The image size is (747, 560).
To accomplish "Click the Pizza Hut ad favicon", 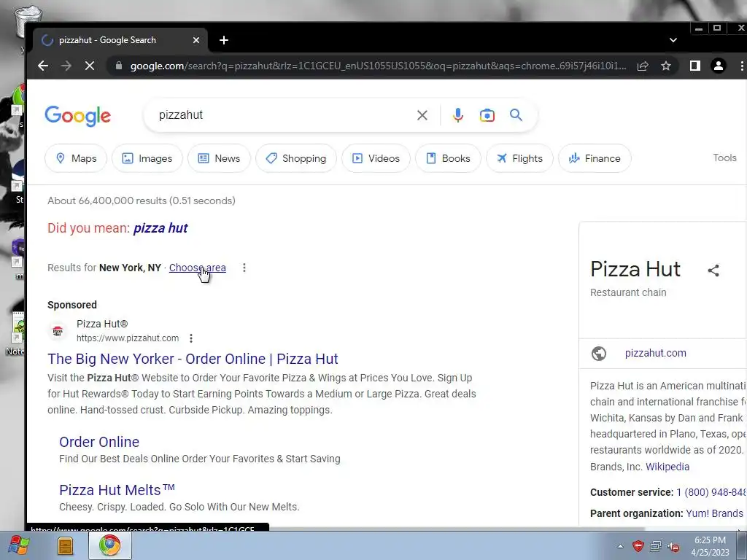I will [x=58, y=331].
